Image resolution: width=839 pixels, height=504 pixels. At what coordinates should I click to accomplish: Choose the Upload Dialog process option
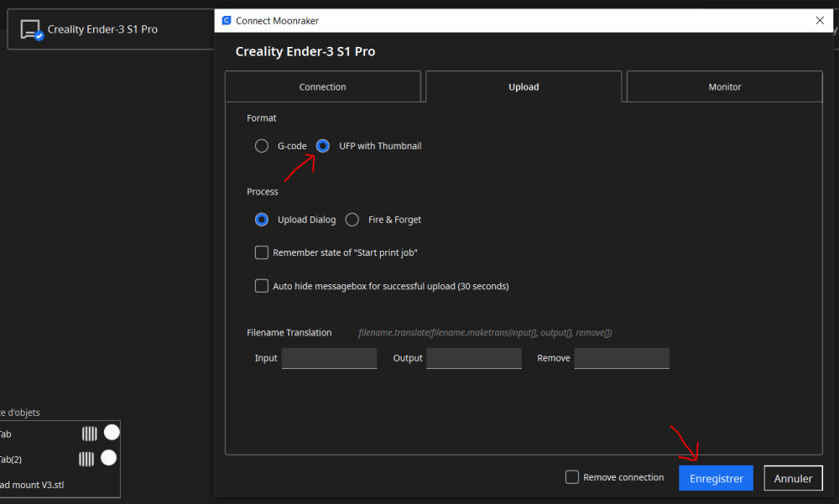pos(262,220)
